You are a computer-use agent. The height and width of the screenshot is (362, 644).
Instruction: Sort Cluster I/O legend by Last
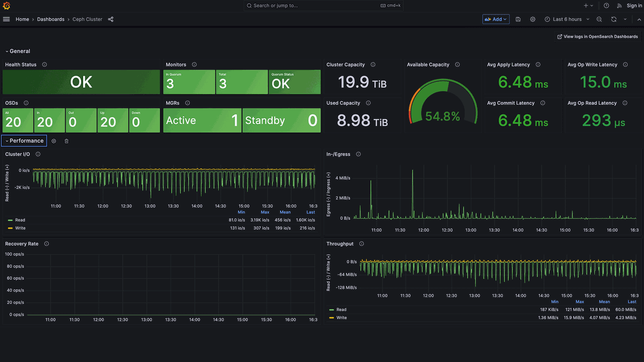[x=311, y=212]
